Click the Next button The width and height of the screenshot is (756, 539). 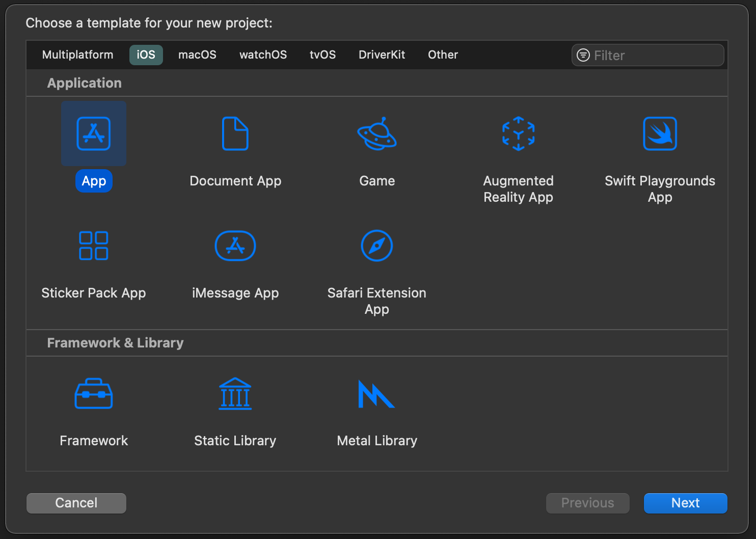[x=685, y=503]
